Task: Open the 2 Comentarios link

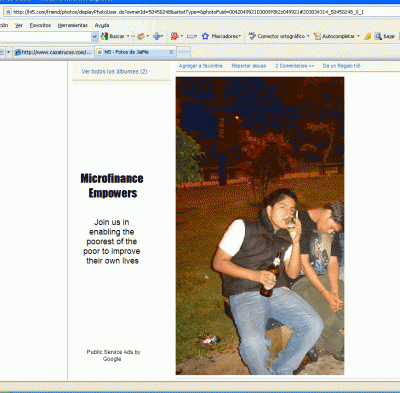Action: pyautogui.click(x=295, y=66)
